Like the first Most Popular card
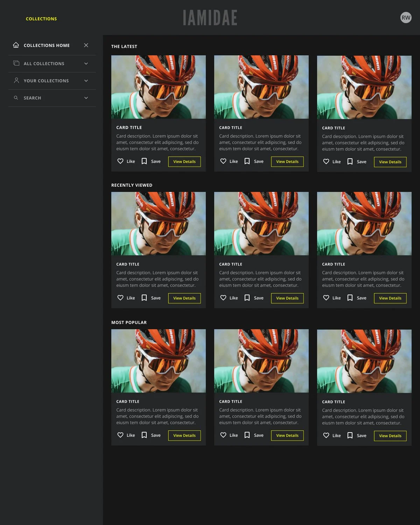Screen dimensions: 420x525 click(x=126, y=435)
